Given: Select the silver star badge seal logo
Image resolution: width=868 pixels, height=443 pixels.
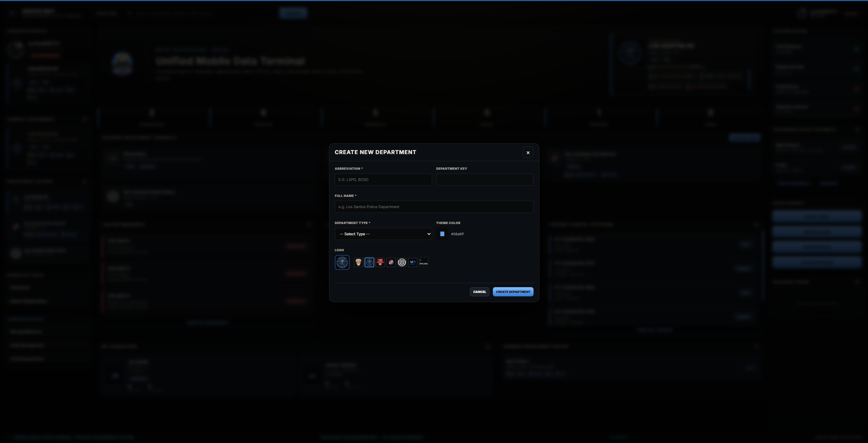Looking at the screenshot, I should click(x=402, y=262).
